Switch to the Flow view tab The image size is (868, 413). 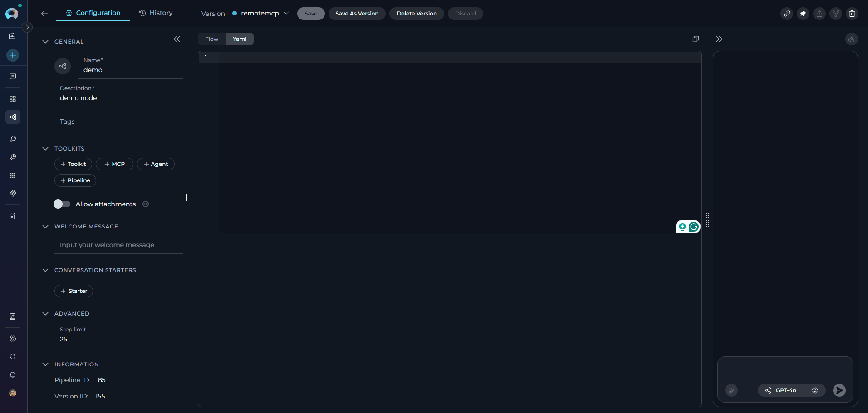click(x=211, y=39)
